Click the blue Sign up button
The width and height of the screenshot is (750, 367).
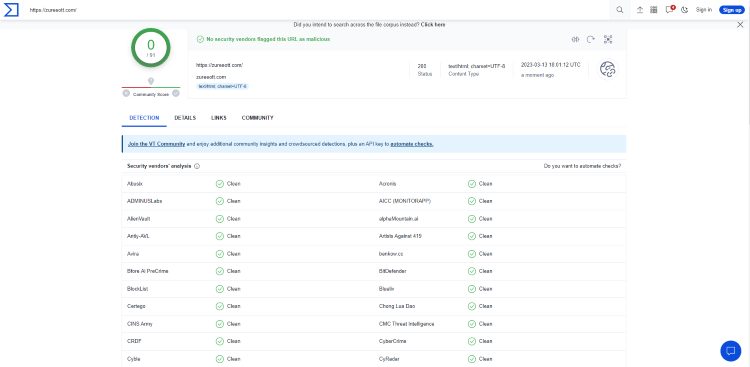[x=732, y=10]
